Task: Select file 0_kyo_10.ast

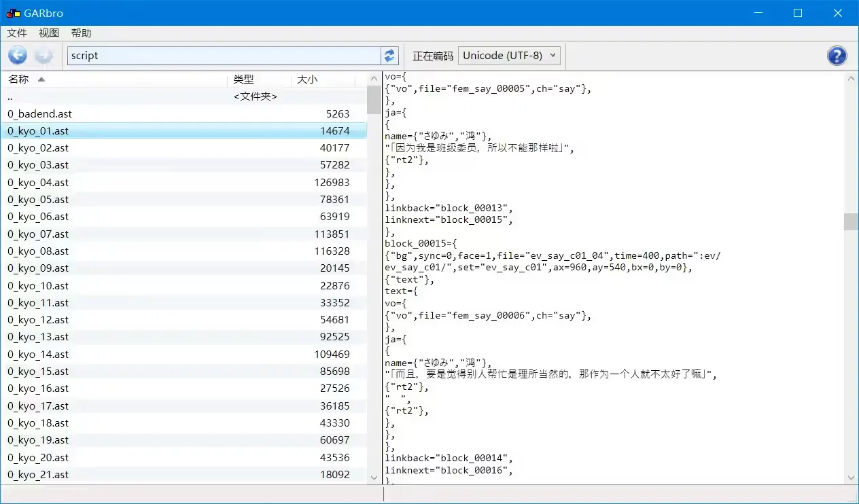Action: [183, 286]
